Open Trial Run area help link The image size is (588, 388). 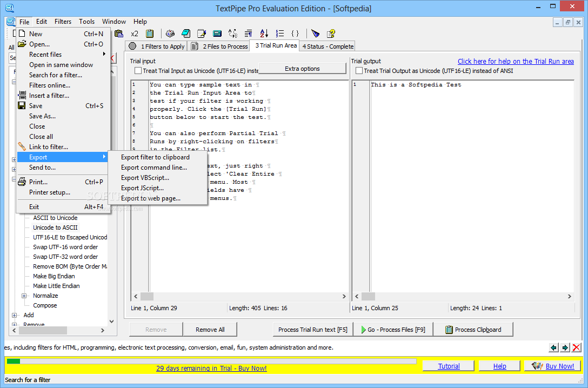[x=516, y=61]
